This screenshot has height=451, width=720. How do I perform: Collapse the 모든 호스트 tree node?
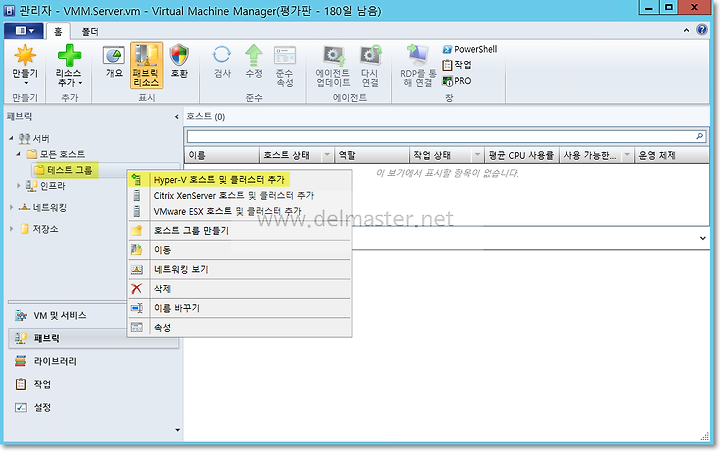pos(19,153)
